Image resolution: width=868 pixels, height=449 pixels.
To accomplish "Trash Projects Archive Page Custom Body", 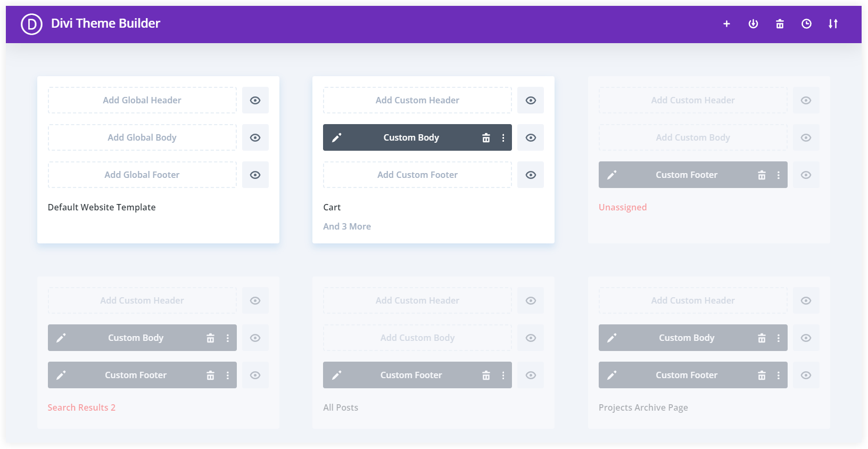I will pyautogui.click(x=762, y=338).
